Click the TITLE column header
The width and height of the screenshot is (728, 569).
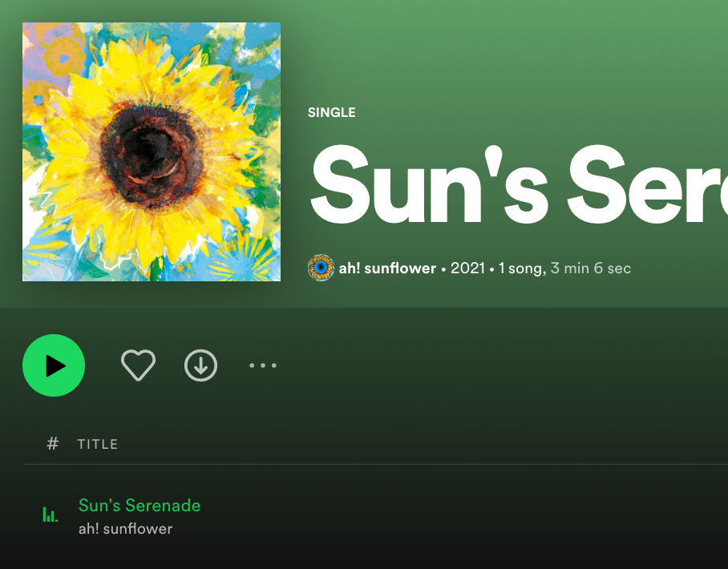coord(98,444)
